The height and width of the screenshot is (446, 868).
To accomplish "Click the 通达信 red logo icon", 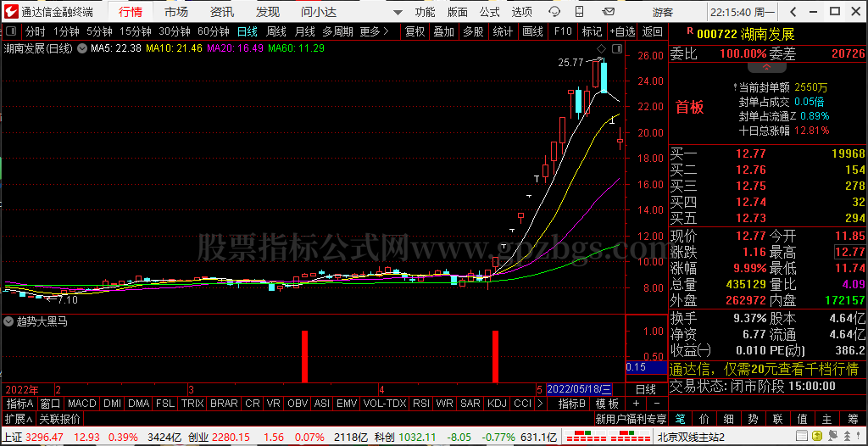I will pos(12,12).
